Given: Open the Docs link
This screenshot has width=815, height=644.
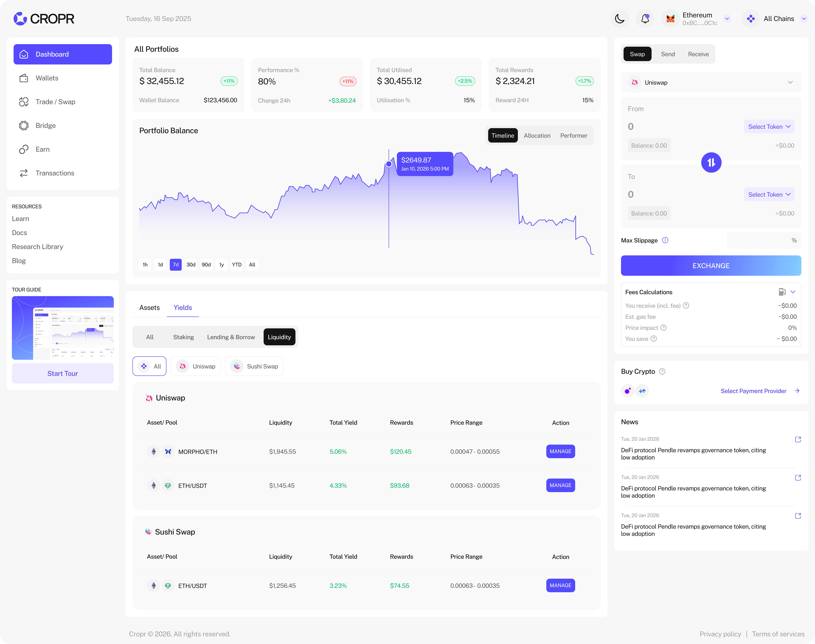Looking at the screenshot, I should pos(19,233).
